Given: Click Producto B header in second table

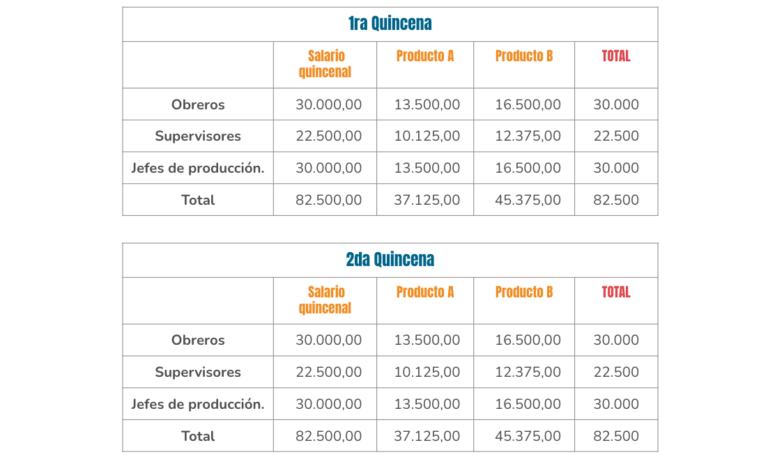Looking at the screenshot, I should click(524, 292).
